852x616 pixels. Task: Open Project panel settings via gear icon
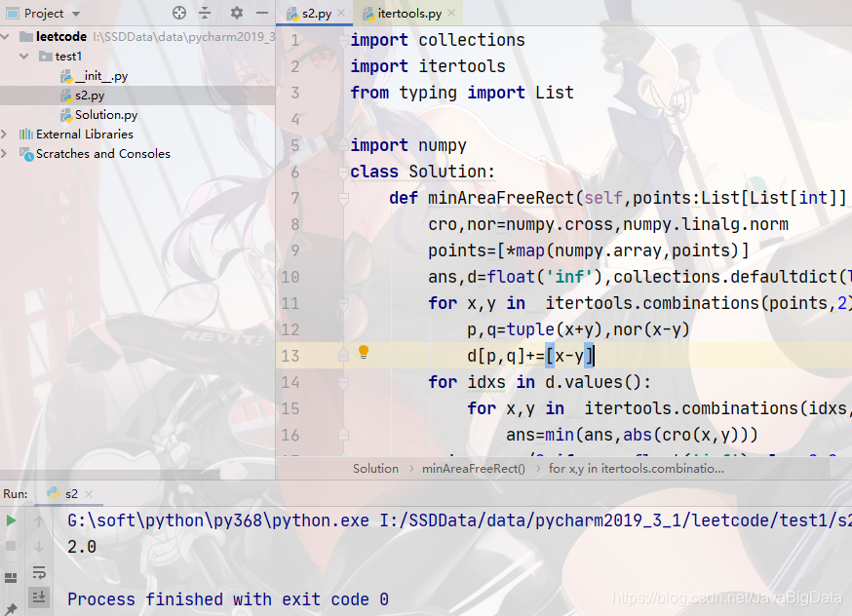coord(236,12)
